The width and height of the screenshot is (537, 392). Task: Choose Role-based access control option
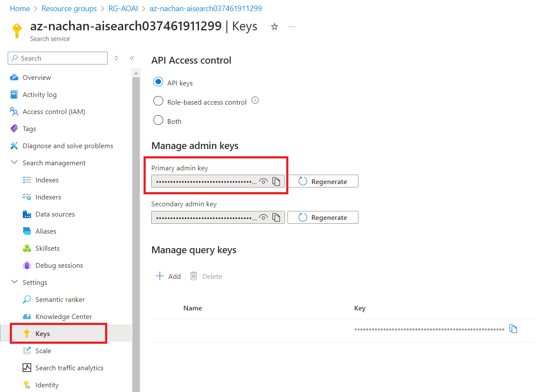158,101
